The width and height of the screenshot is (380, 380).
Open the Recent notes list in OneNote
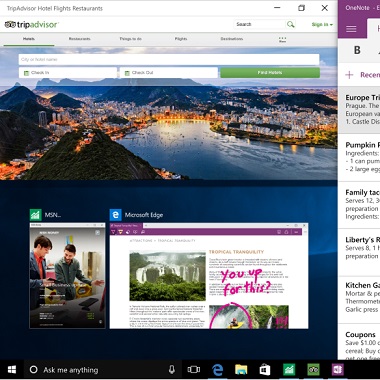370,75
